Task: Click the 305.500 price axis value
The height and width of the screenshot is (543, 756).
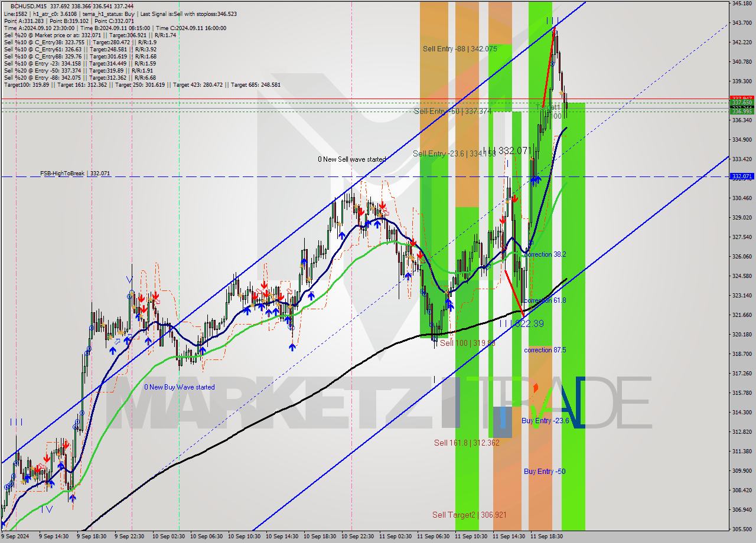Action: tap(742, 529)
